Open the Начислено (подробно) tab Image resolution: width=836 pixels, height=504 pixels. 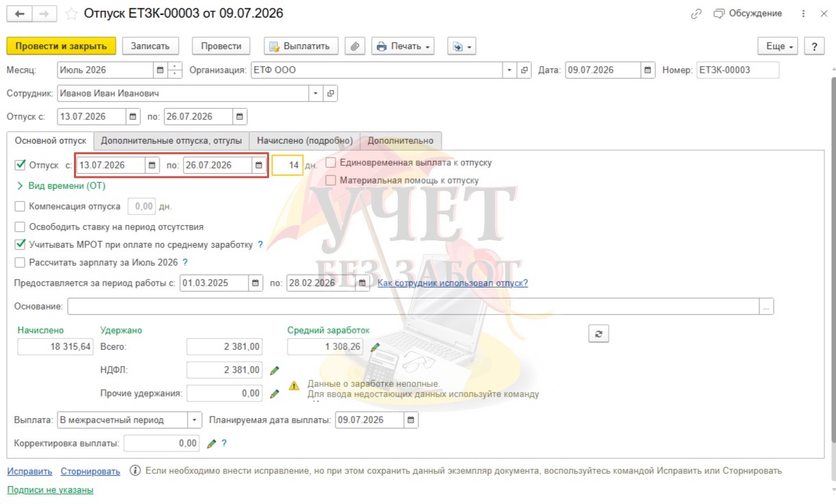pos(305,141)
